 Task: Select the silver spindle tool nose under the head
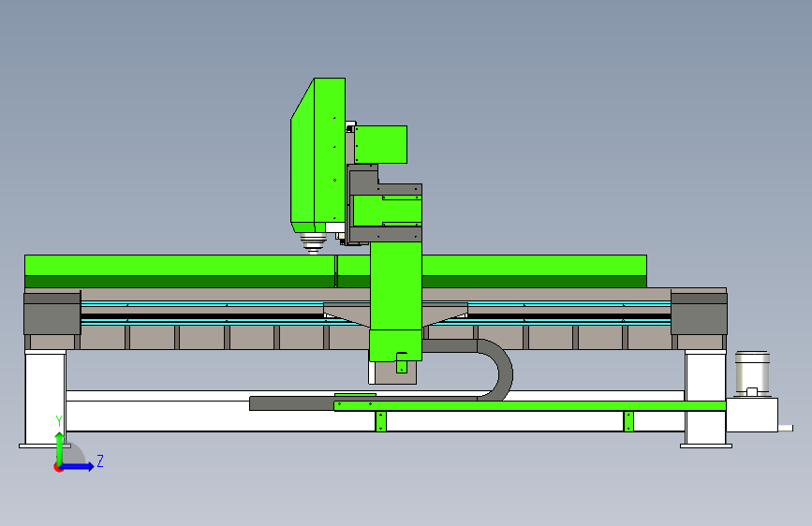point(314,243)
